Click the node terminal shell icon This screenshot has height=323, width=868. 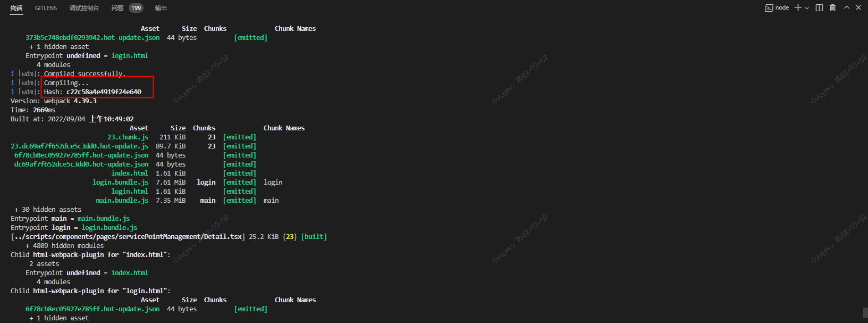(x=769, y=8)
